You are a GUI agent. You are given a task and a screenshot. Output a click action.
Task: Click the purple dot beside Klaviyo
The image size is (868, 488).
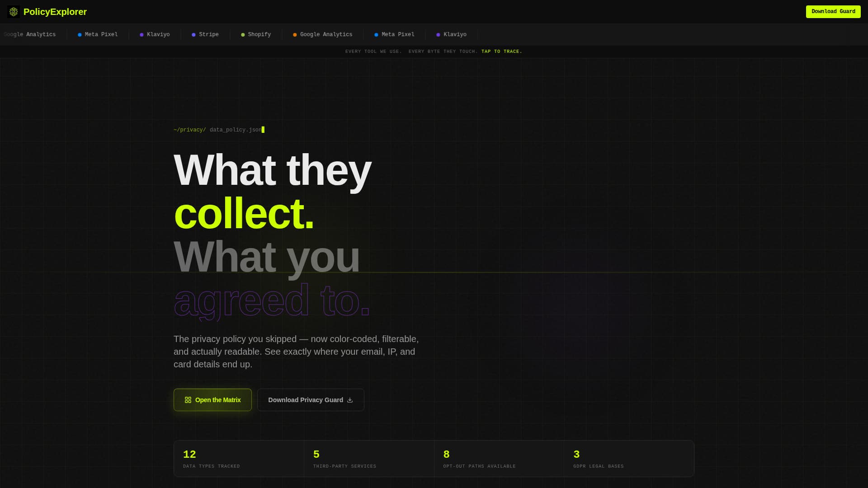pos(142,34)
